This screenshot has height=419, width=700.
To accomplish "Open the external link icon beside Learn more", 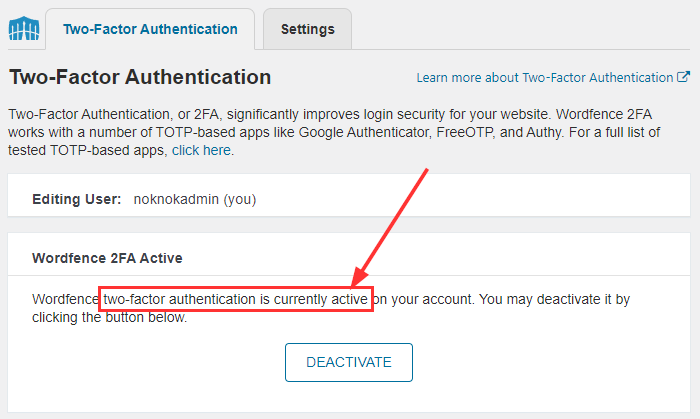I will pyautogui.click(x=683, y=77).
